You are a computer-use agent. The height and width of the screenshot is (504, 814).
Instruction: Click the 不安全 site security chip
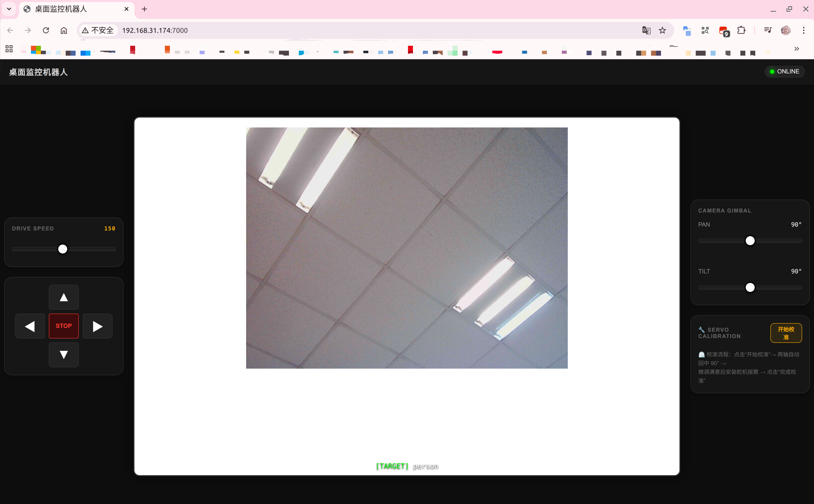[98, 30]
